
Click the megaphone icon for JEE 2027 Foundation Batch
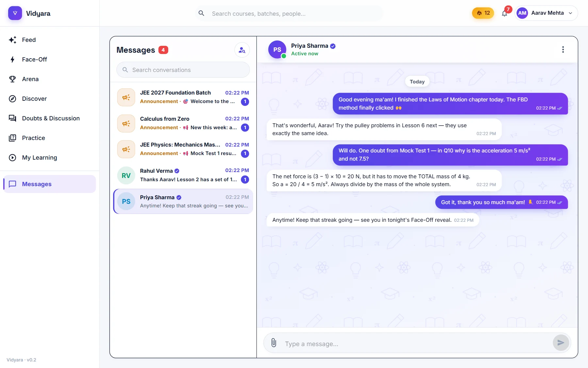tap(126, 97)
